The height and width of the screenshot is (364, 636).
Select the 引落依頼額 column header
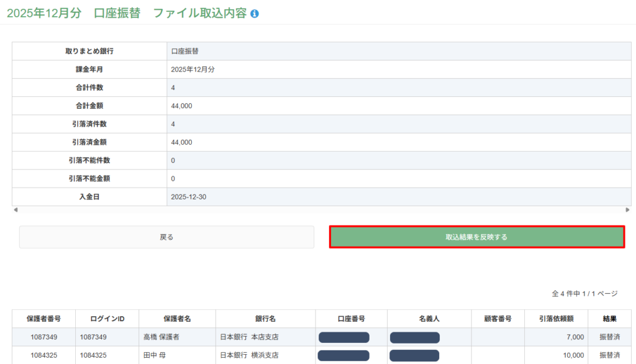click(x=556, y=319)
